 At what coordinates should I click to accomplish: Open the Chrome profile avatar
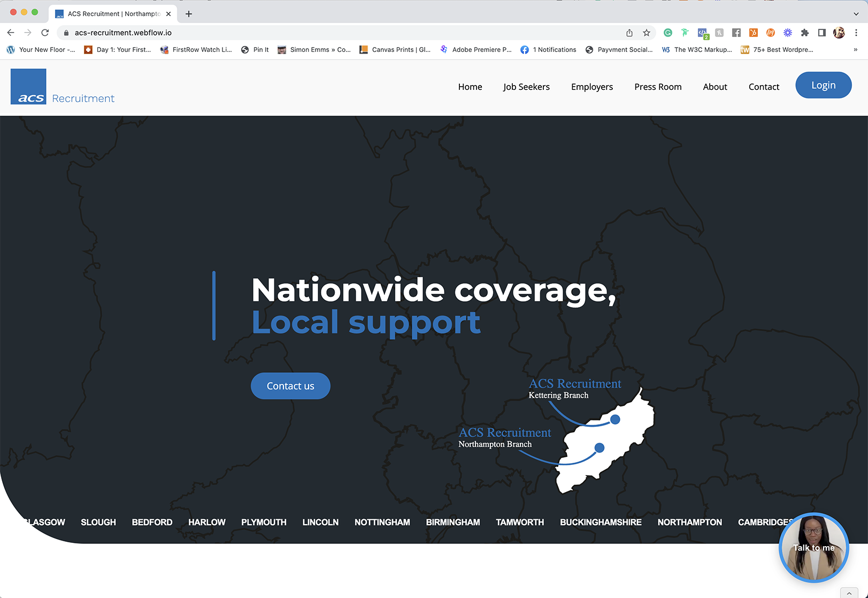839,33
